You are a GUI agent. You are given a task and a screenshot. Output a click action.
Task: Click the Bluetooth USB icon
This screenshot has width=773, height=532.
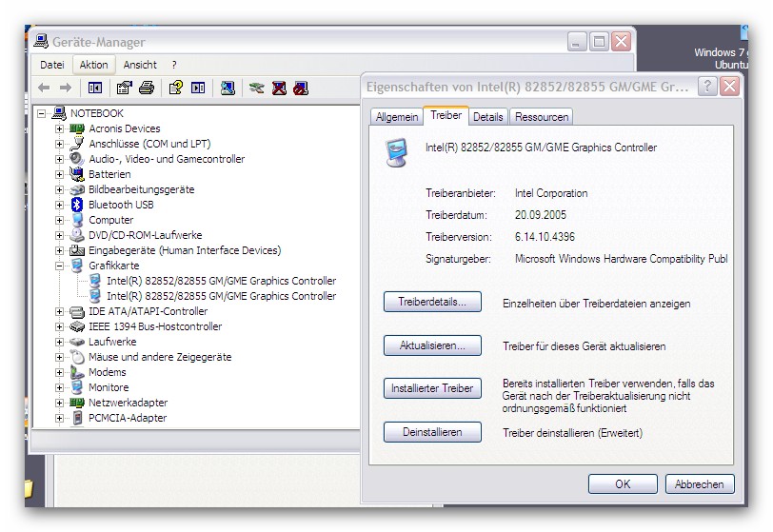coord(77,205)
